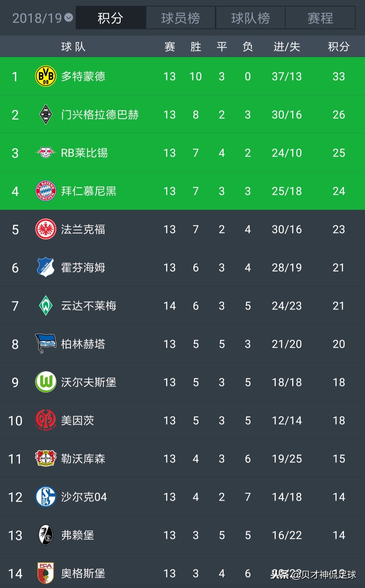Click the Wolfsburg W logo

(x=46, y=382)
